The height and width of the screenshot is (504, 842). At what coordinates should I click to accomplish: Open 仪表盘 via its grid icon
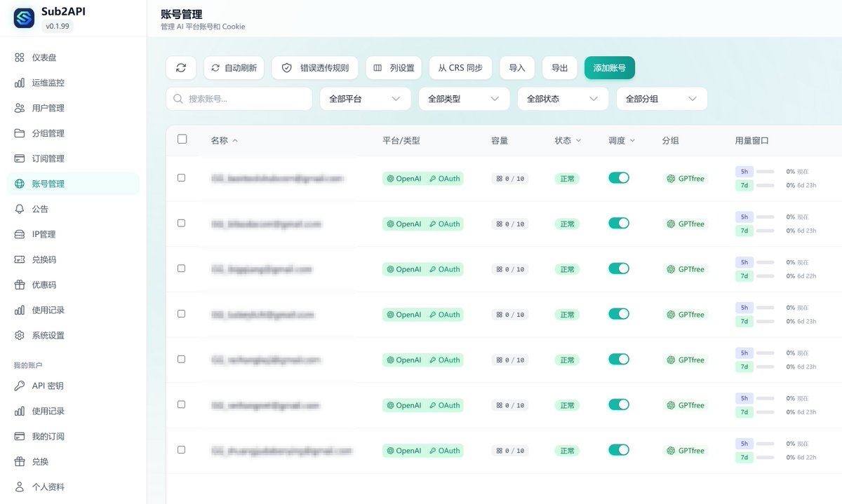click(x=20, y=57)
